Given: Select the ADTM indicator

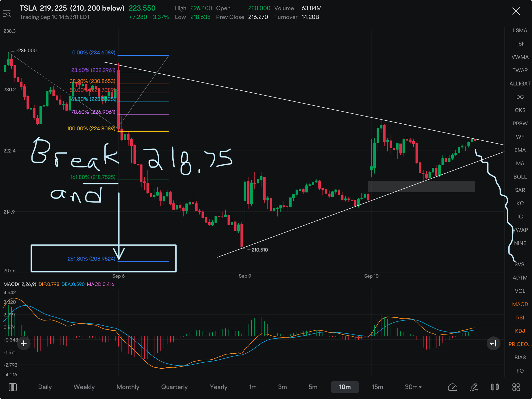Looking at the screenshot, I should pyautogui.click(x=520, y=278).
